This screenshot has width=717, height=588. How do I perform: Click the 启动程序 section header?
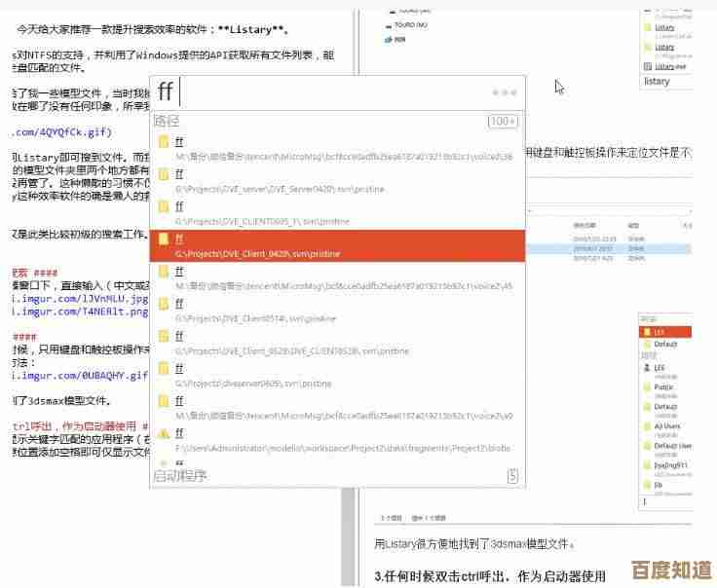click(180, 476)
